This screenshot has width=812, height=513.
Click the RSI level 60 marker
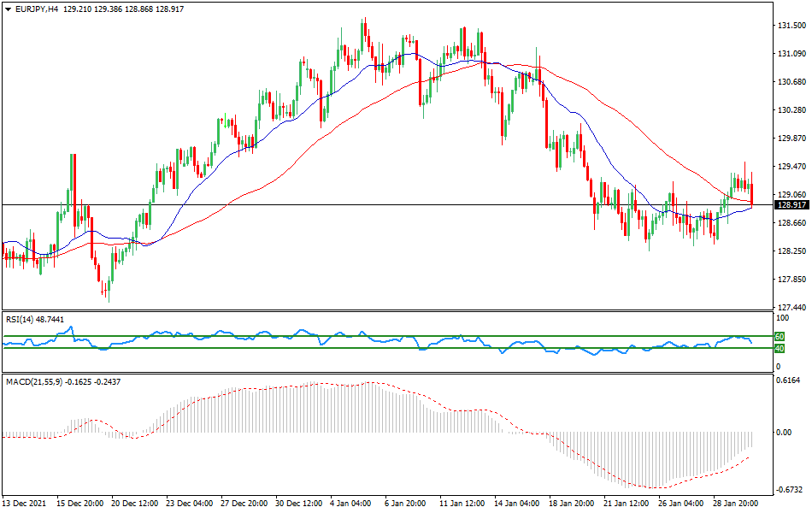[x=780, y=337]
